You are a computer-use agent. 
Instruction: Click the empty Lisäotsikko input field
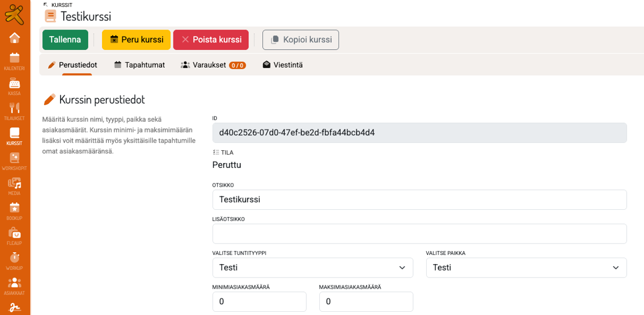pyautogui.click(x=420, y=234)
